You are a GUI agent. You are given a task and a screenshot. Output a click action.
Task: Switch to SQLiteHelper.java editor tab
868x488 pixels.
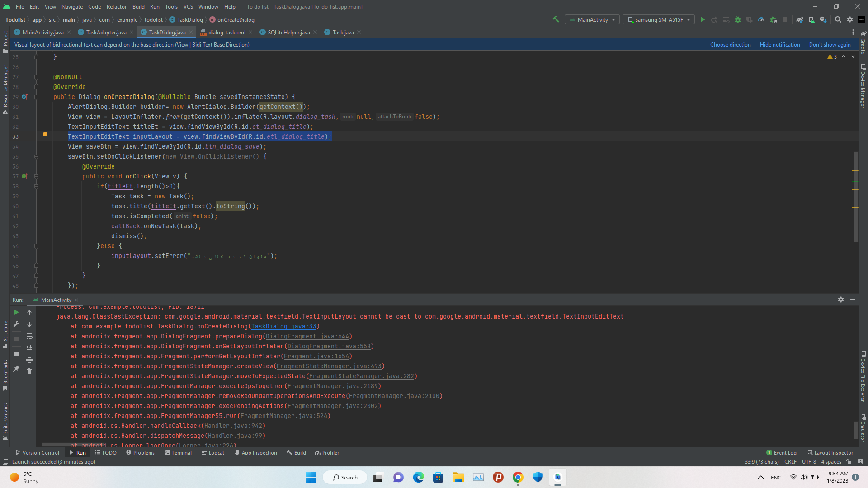[x=288, y=32]
